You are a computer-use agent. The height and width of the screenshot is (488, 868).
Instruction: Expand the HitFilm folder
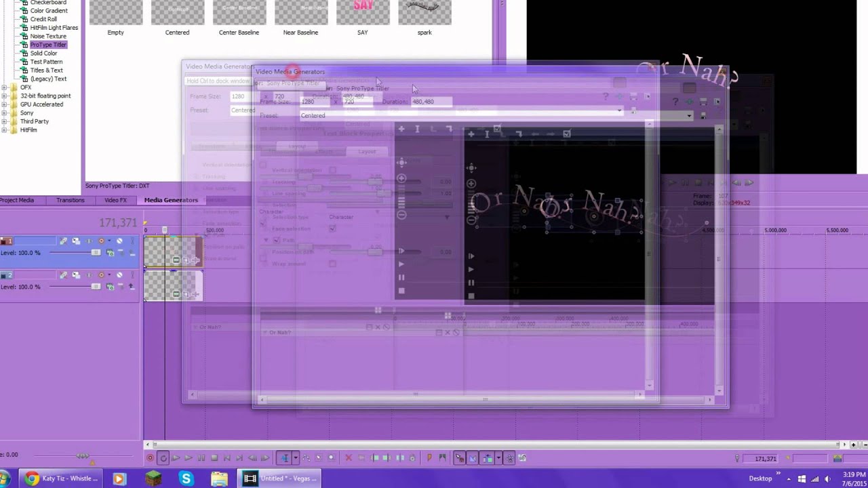click(x=5, y=130)
